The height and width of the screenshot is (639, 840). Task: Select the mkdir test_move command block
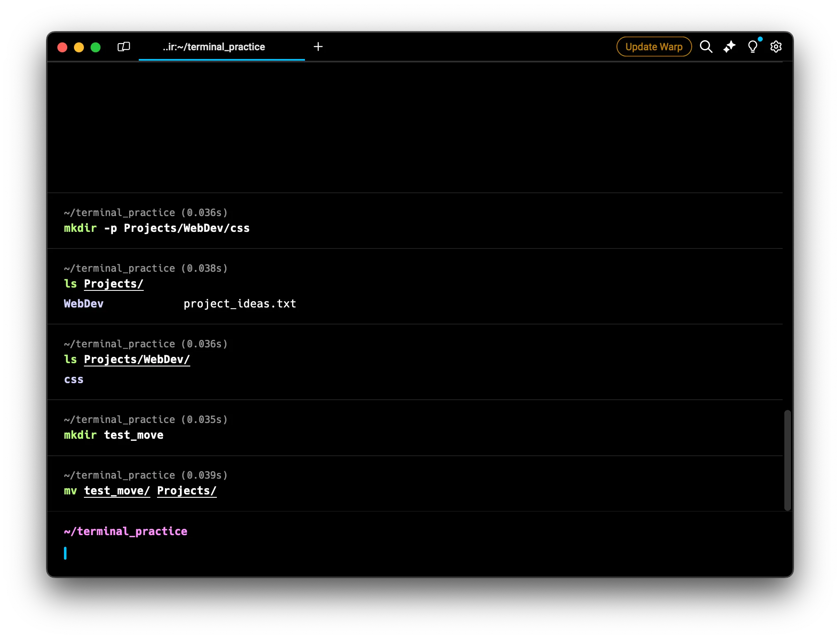point(113,435)
